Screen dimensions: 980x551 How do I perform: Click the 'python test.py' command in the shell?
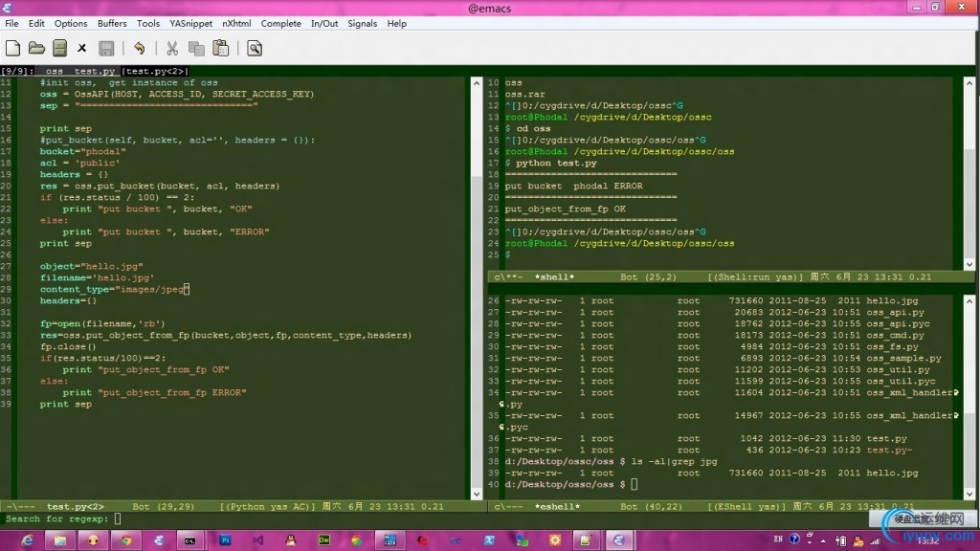pos(556,163)
